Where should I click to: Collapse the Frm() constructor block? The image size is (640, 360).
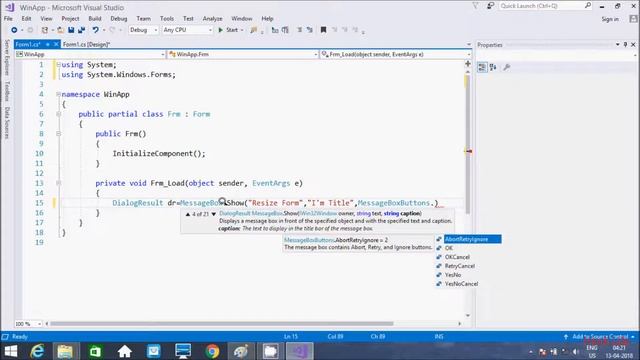pos(58,133)
